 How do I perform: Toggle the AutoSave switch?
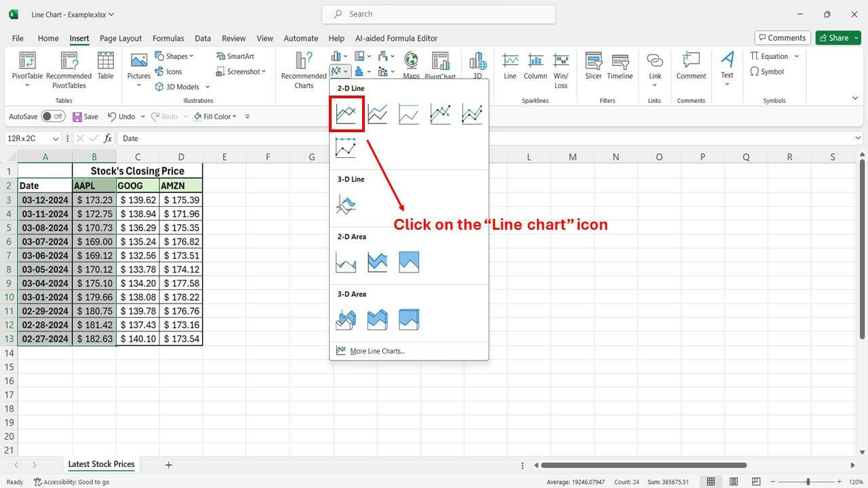(x=53, y=117)
